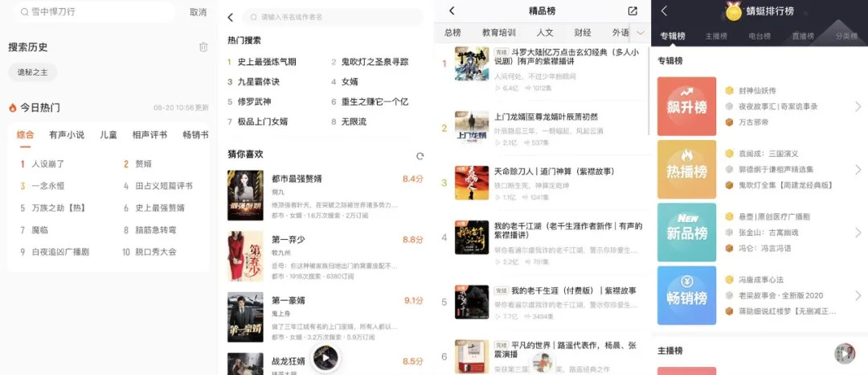868x375 pixels.
Task: Open the 畅销榜 chart tile
Action: pyautogui.click(x=686, y=295)
